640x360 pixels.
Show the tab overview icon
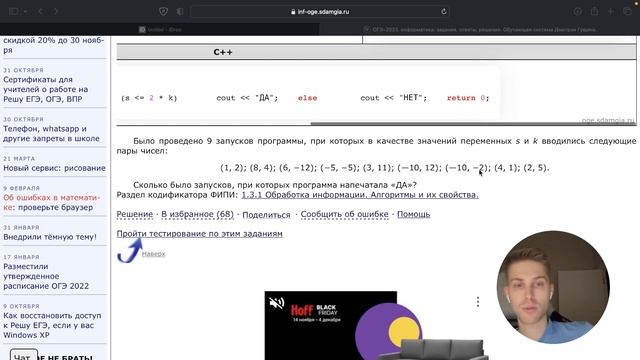click(x=628, y=11)
